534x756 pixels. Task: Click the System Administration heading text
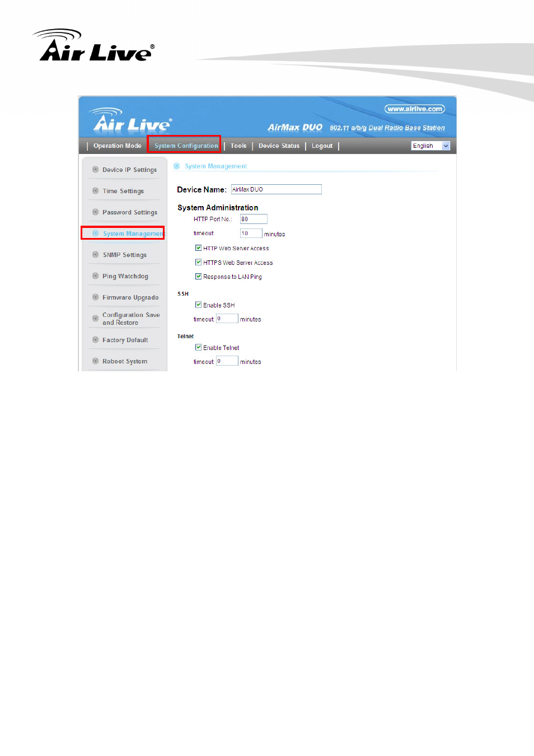coord(218,207)
